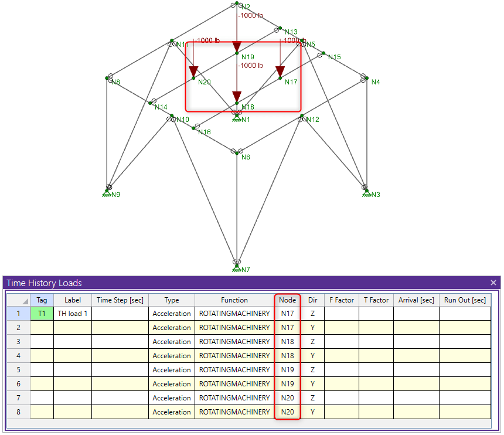504x435 pixels.
Task: Select the Node column header
Action: click(x=287, y=300)
